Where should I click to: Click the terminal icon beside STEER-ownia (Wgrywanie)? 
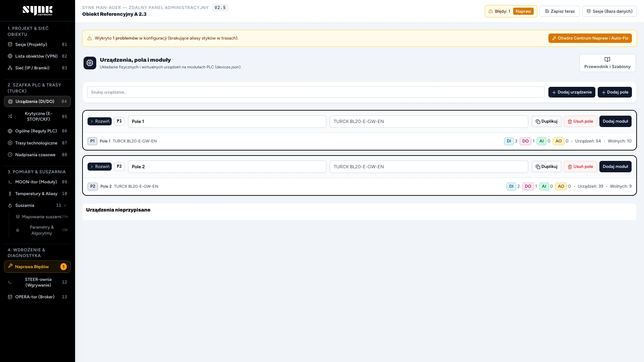click(x=10, y=282)
